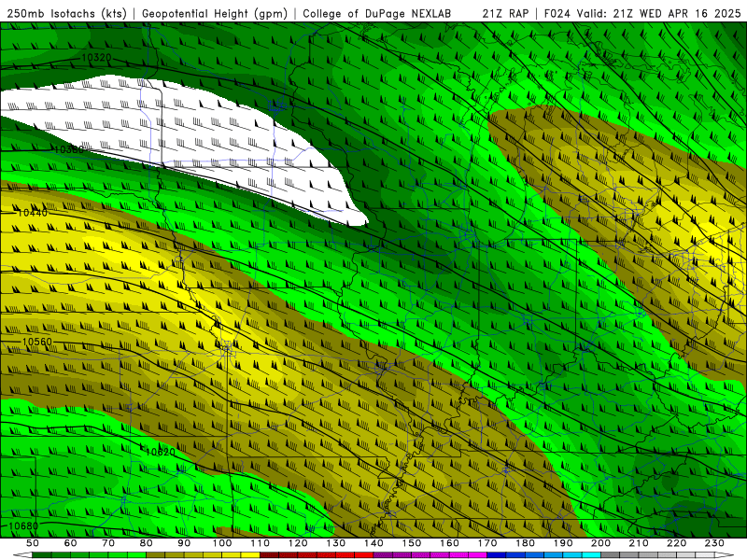The width and height of the screenshot is (747, 560).
Task: Click the 210 value on the color scale
Action: pos(639,543)
